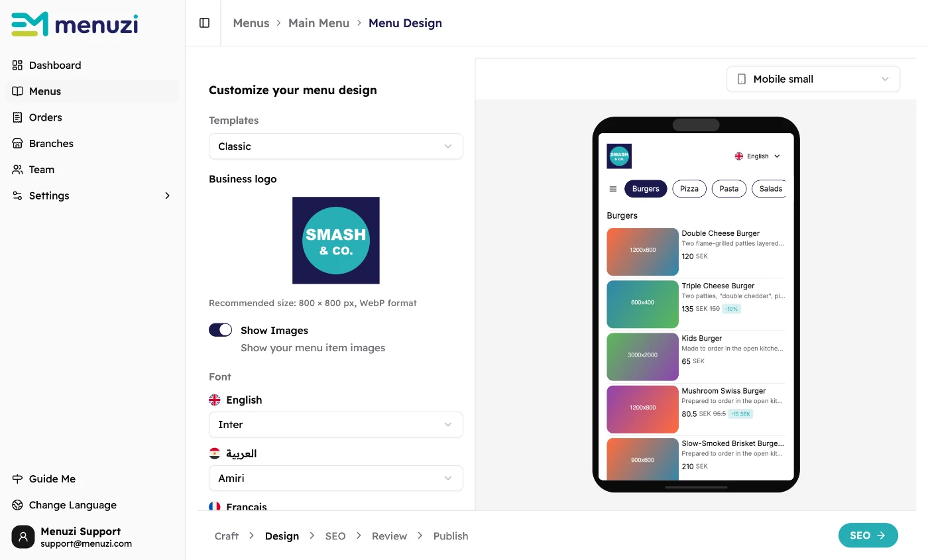Image resolution: width=928 pixels, height=560 pixels.
Task: Open the Arabic font dropdown showing Amiri
Action: (x=336, y=478)
